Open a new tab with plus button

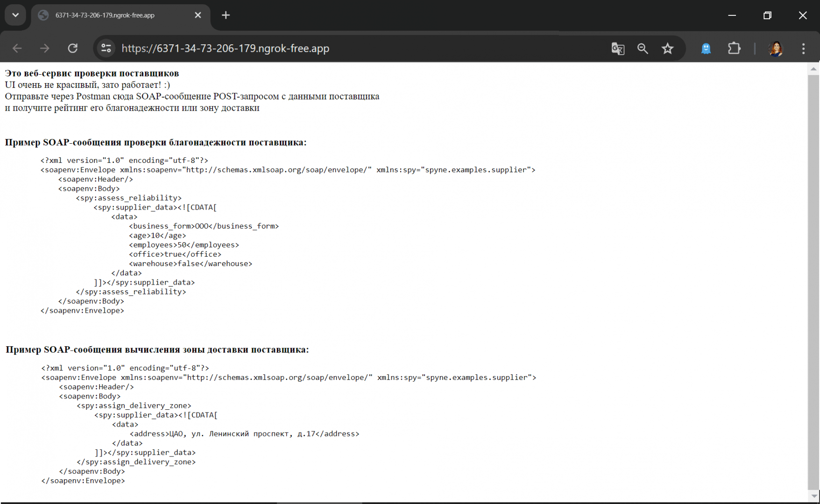tap(226, 15)
